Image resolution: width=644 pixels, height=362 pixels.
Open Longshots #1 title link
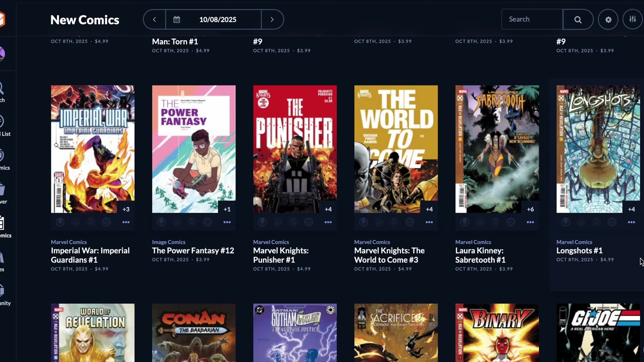(579, 250)
